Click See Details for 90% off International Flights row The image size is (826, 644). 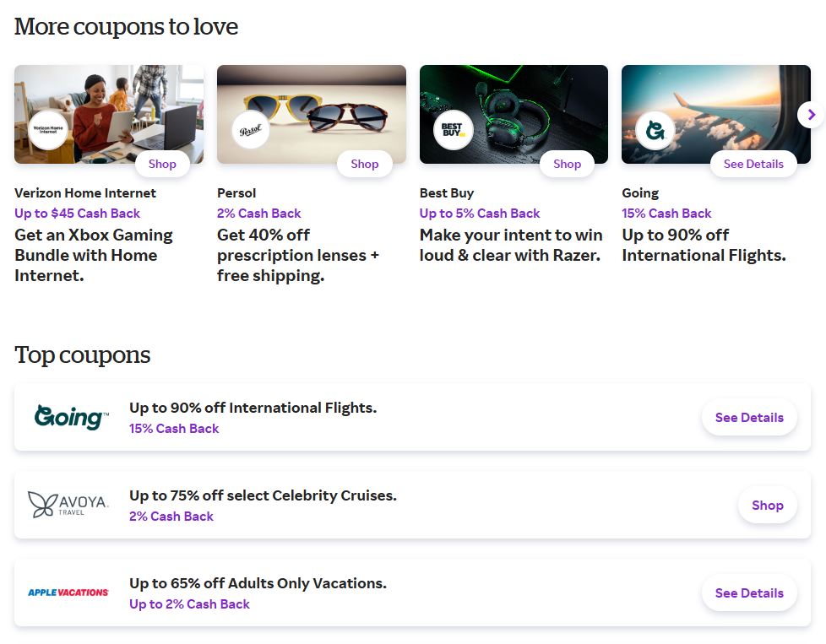coord(749,417)
